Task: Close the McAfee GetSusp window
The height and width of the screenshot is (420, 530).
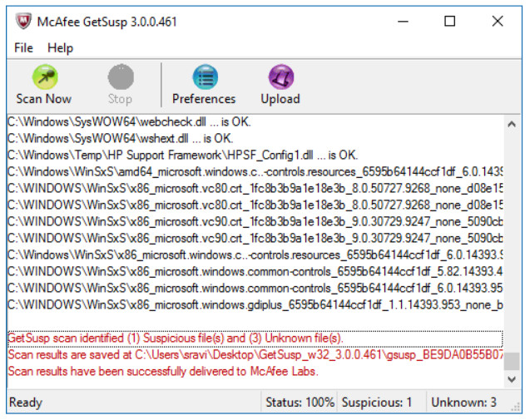Action: coord(498,22)
